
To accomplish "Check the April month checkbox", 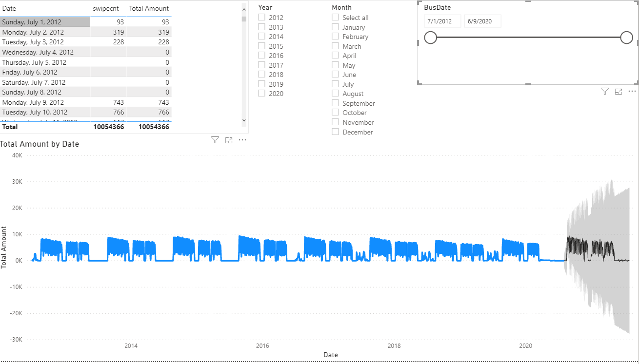I will click(x=336, y=55).
